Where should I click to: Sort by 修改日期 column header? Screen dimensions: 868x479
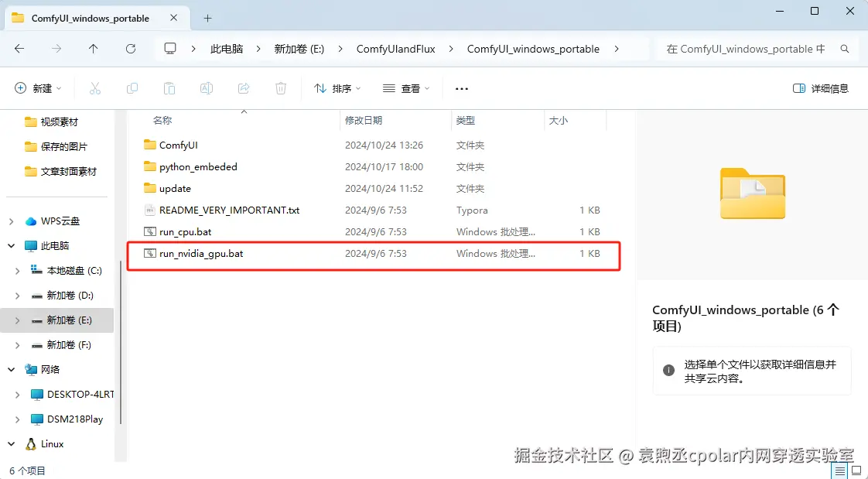(x=363, y=120)
